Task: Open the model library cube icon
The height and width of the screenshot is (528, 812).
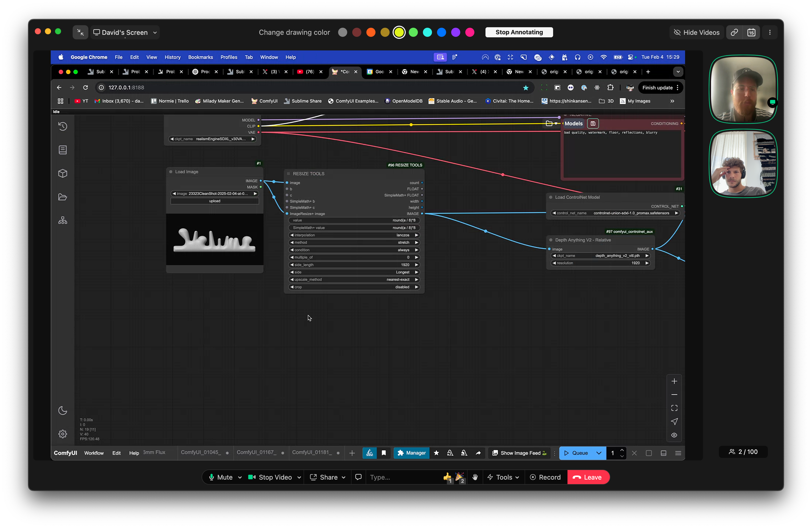Action: [63, 173]
